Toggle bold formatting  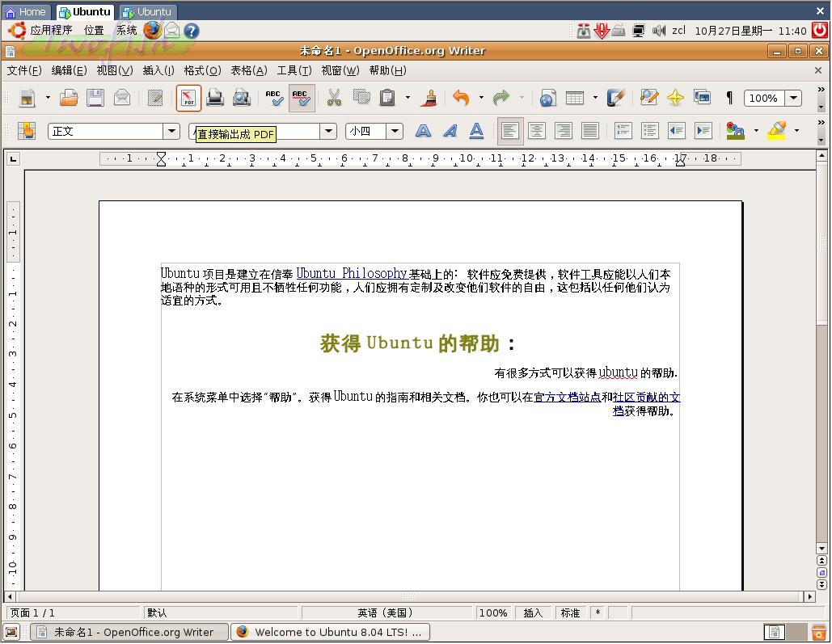tap(423, 131)
